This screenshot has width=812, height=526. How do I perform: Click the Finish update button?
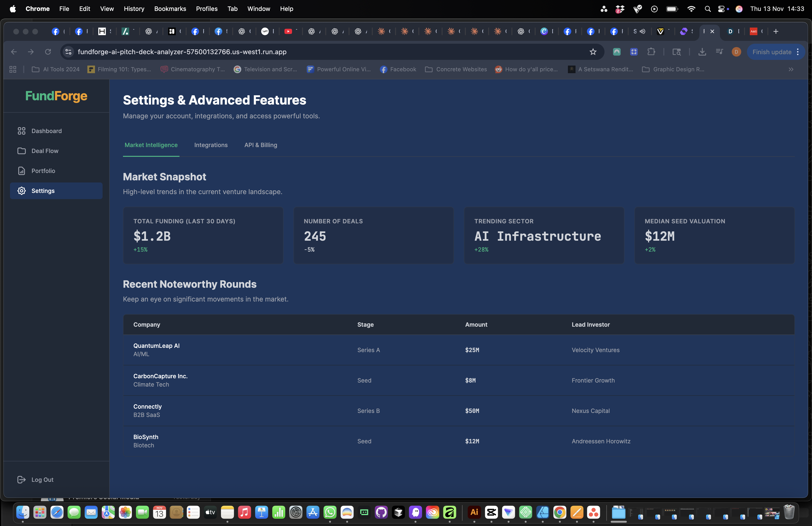(x=771, y=52)
